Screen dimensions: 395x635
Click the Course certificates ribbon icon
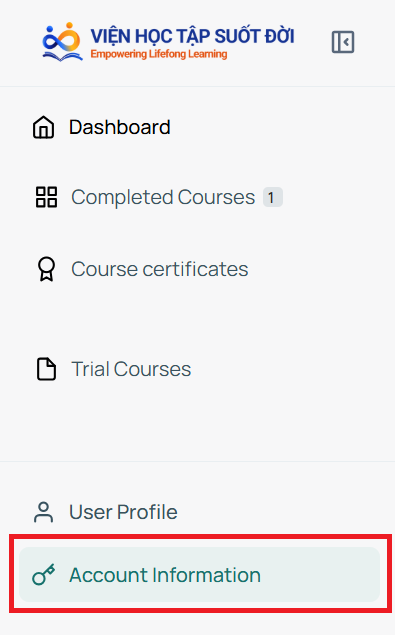point(46,269)
